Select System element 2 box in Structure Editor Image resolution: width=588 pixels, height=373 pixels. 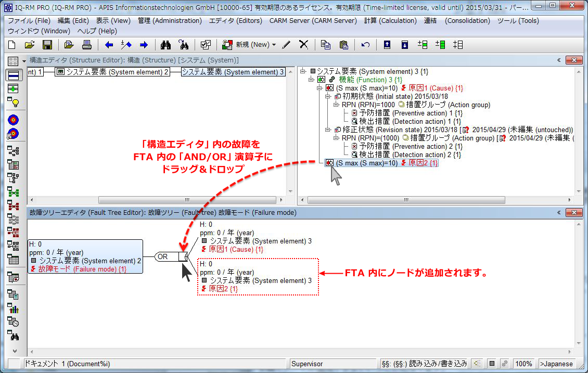click(x=112, y=72)
